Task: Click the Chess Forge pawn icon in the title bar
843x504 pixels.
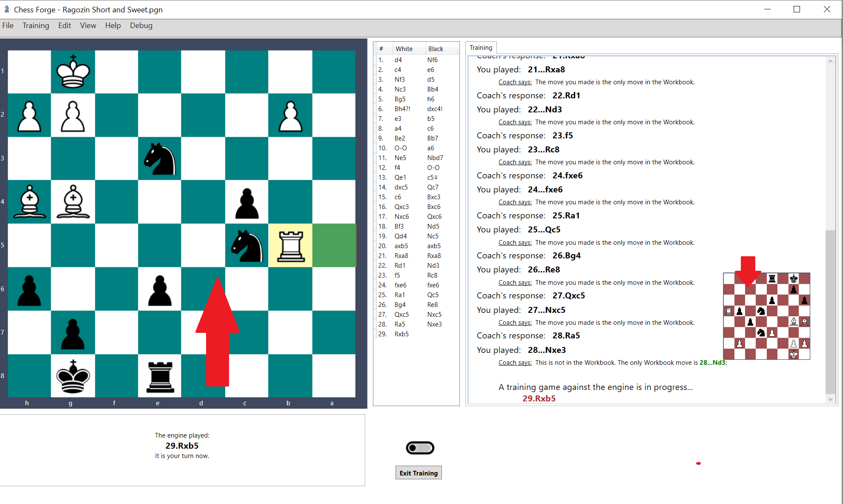Action: coord(6,9)
